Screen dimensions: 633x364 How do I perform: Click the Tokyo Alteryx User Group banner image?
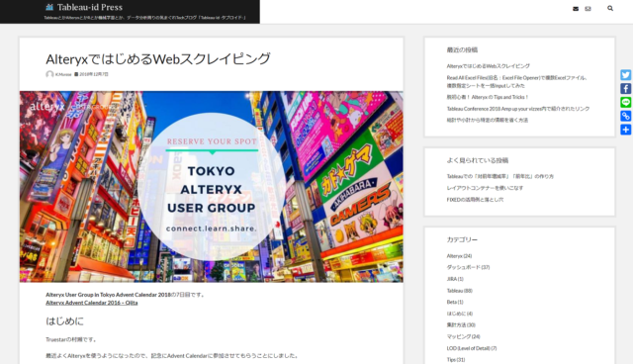coord(211,186)
